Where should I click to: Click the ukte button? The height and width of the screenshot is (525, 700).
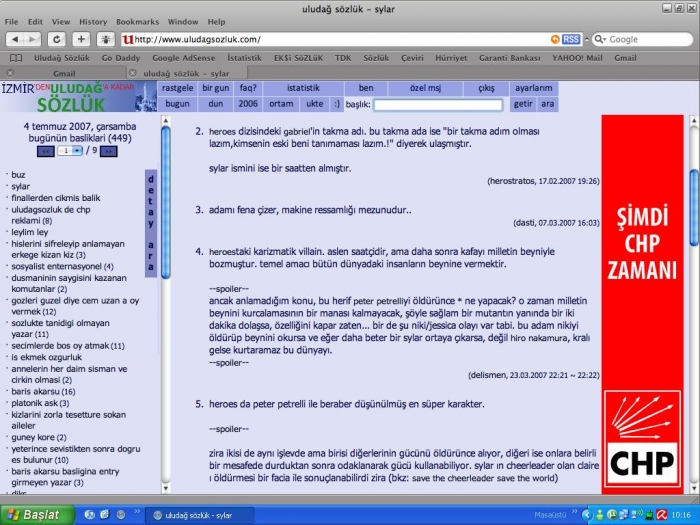[315, 104]
